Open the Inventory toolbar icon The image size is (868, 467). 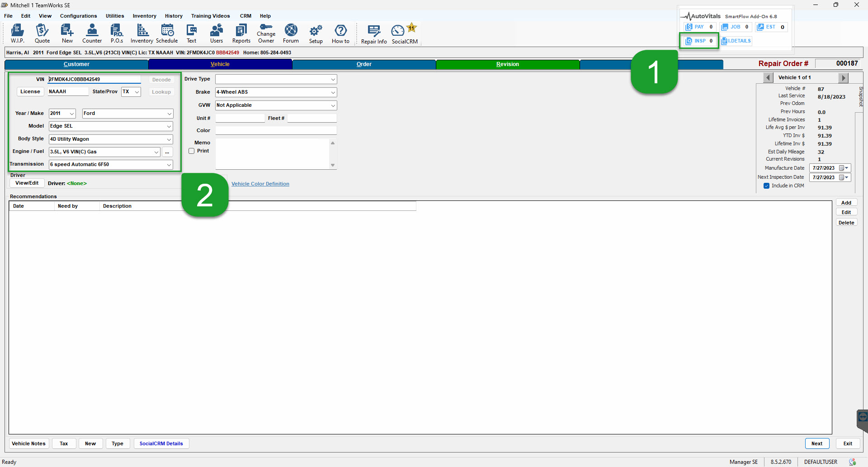142,34
